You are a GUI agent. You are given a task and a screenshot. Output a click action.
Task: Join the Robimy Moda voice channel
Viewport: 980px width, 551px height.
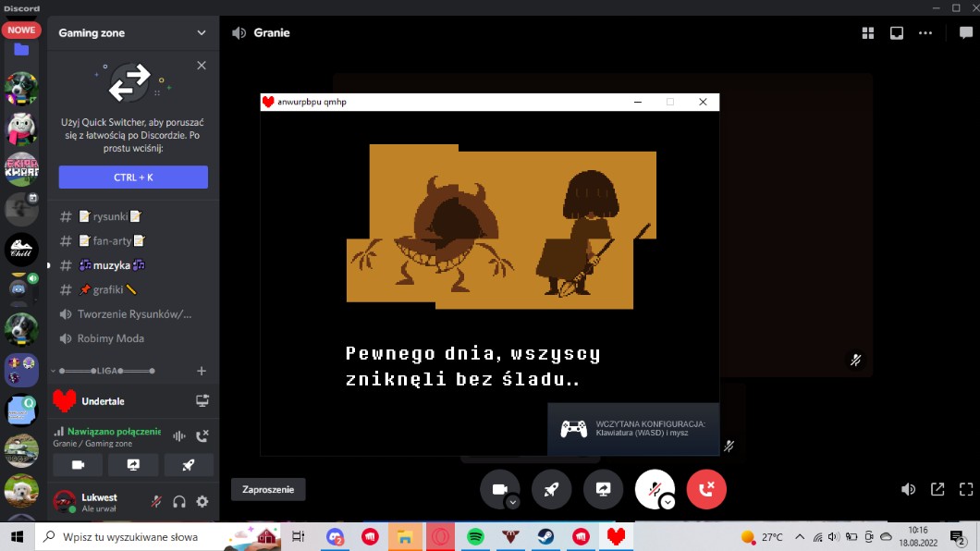(110, 338)
